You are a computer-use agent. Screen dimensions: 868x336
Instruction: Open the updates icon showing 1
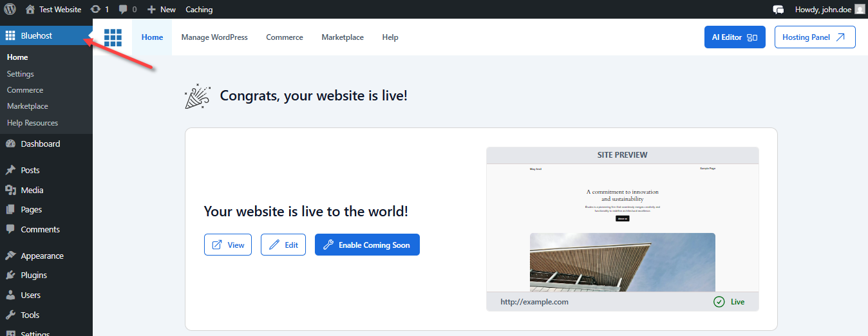click(x=100, y=9)
